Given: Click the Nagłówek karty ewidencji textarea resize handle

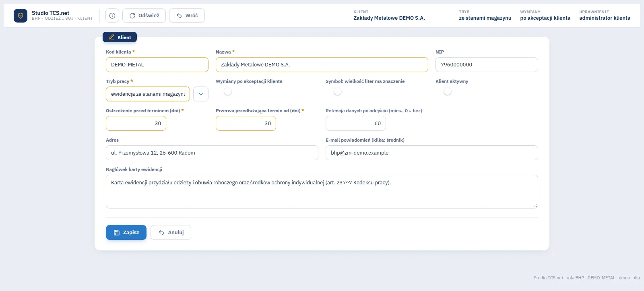Looking at the screenshot, I should [535, 206].
